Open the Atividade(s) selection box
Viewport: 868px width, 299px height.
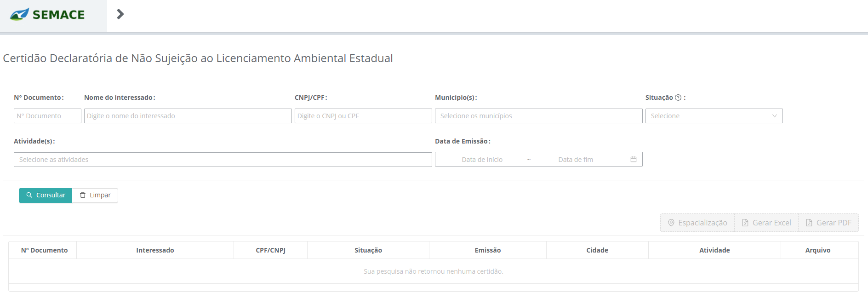(223, 160)
